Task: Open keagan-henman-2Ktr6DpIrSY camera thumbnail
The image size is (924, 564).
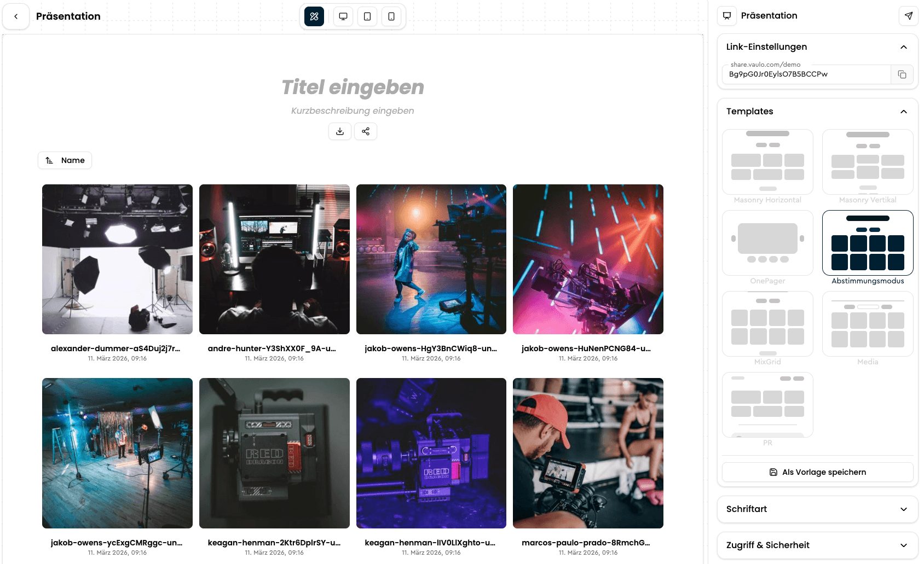Action: click(x=274, y=453)
